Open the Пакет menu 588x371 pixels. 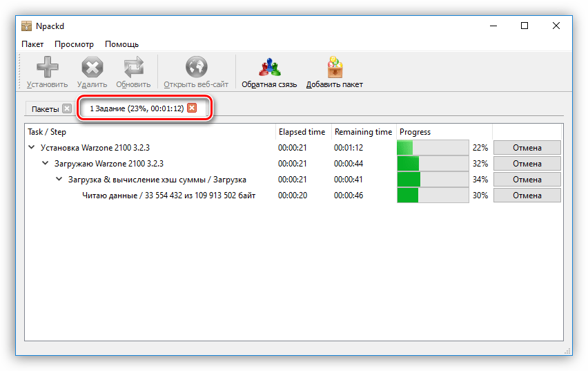tap(32, 44)
